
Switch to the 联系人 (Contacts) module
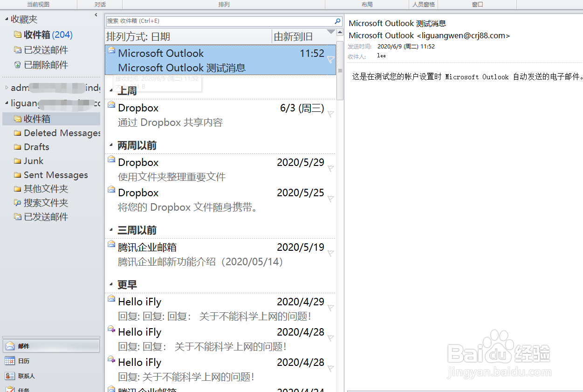click(x=51, y=376)
